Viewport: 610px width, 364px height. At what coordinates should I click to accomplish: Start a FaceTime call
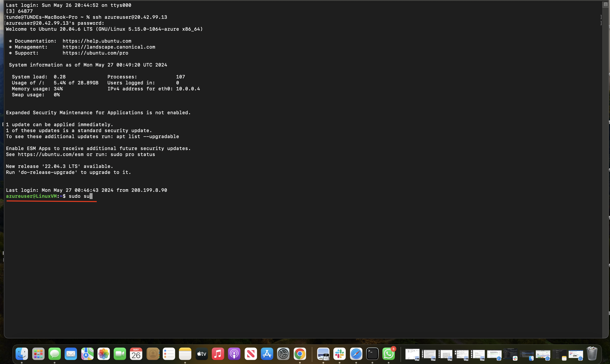(x=120, y=354)
